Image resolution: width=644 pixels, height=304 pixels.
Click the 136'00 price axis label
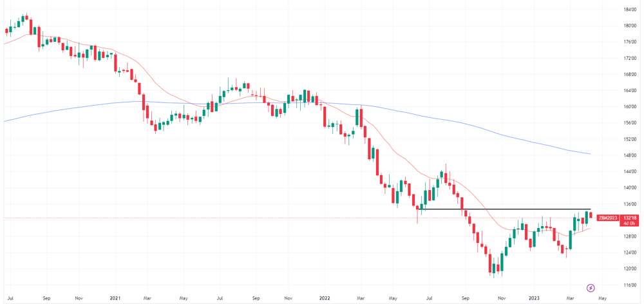[x=630, y=204]
